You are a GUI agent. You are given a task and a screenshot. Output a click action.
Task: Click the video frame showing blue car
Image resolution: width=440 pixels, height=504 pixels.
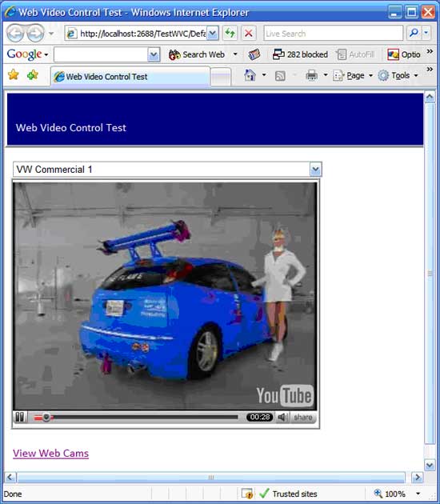[x=166, y=296]
